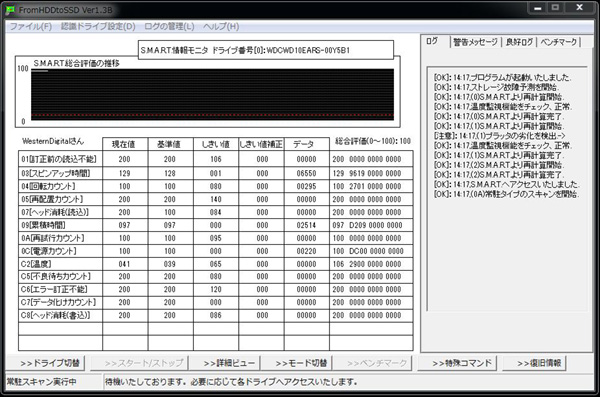600x397 pixels.
Task: Open the ログの管理(L) menu
Action: click(x=169, y=26)
